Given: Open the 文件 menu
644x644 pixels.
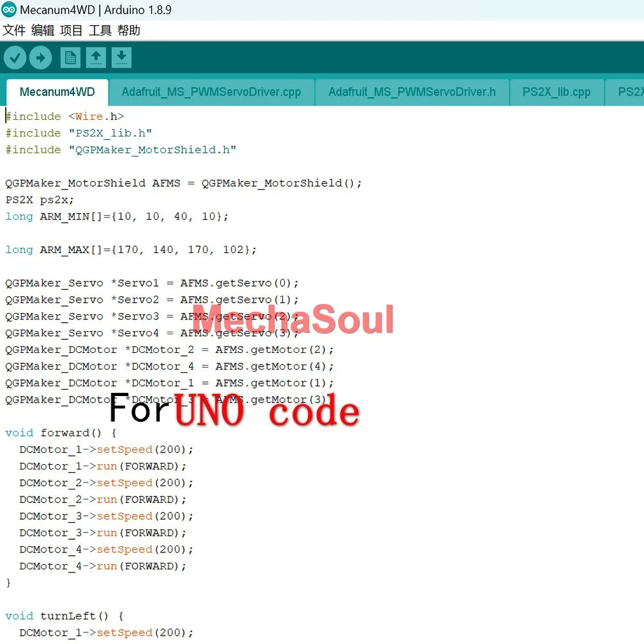Looking at the screenshot, I should tap(14, 30).
